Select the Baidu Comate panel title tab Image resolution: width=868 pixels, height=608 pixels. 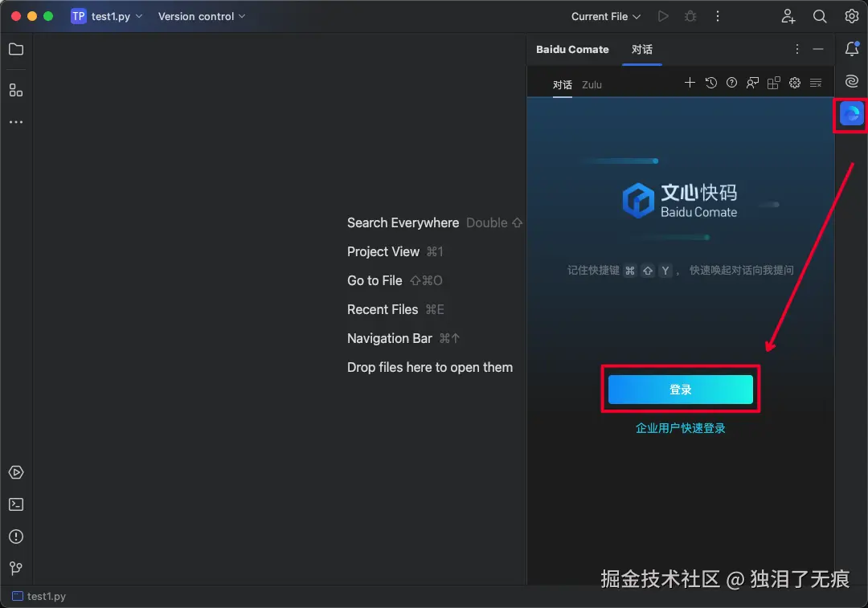572,49
